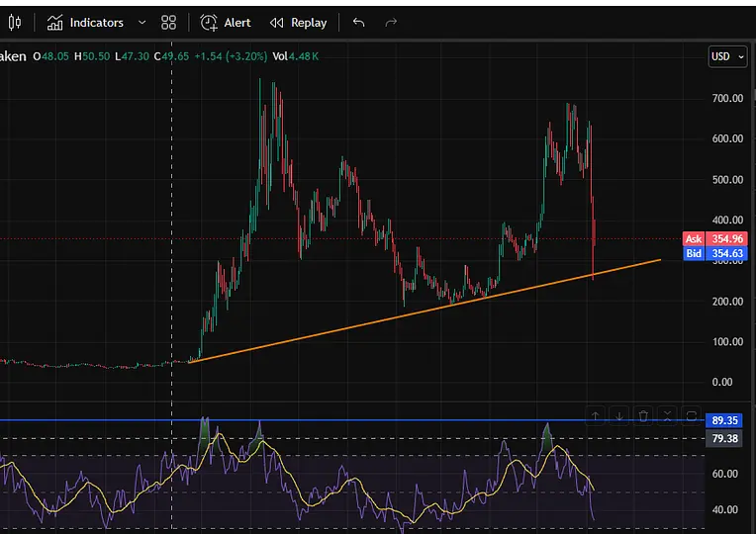
Task: Collapse the indicator pane
Action: tap(667, 416)
